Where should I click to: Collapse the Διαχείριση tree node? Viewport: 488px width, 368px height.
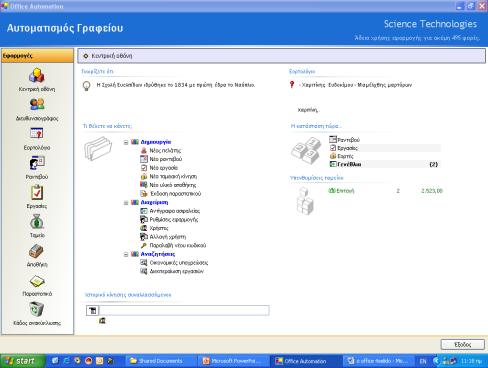[126, 203]
